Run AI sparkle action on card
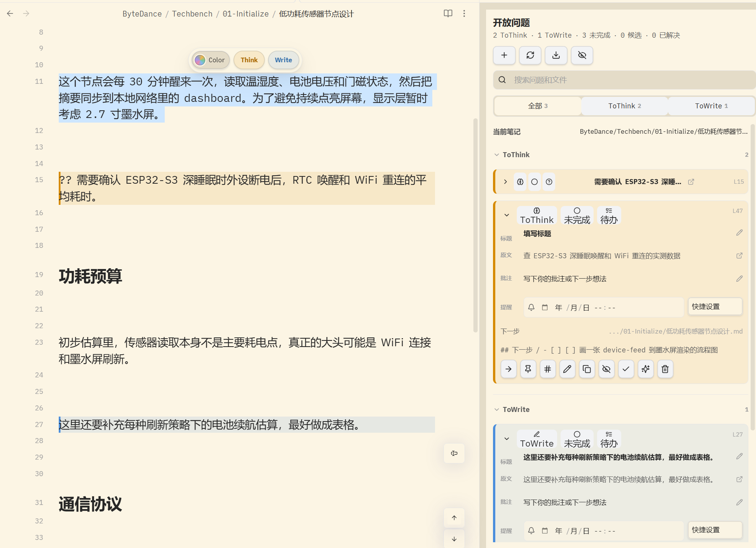This screenshot has height=548, width=756. (x=646, y=369)
